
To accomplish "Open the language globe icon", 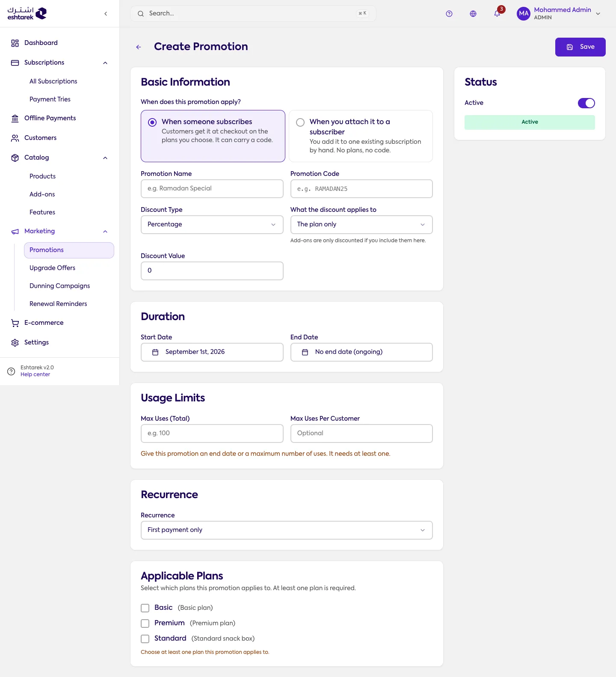I will [x=473, y=14].
